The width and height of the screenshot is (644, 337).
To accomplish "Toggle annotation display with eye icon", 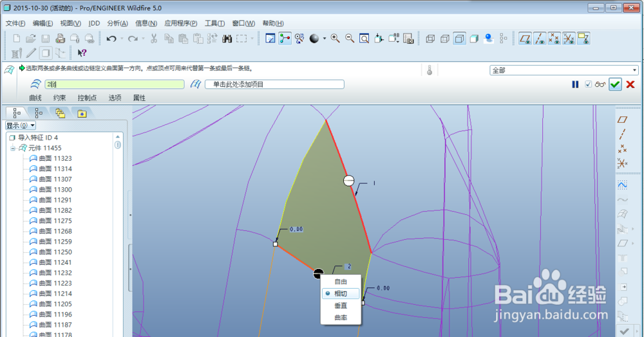I will [x=583, y=39].
